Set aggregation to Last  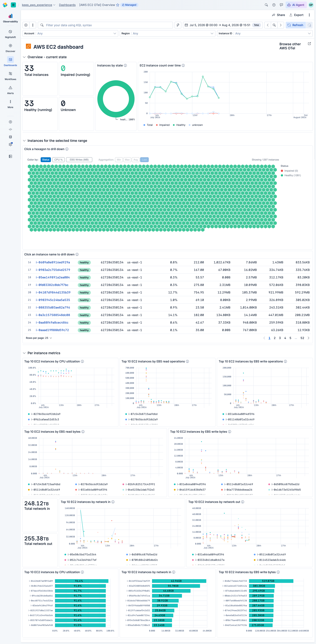click(144, 160)
